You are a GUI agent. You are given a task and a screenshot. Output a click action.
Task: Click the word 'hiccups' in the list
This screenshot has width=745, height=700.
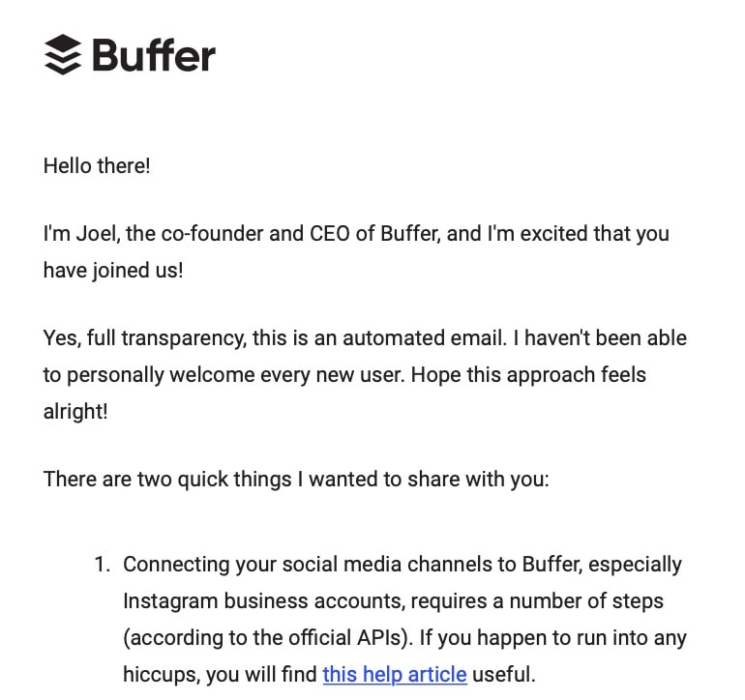click(x=162, y=674)
